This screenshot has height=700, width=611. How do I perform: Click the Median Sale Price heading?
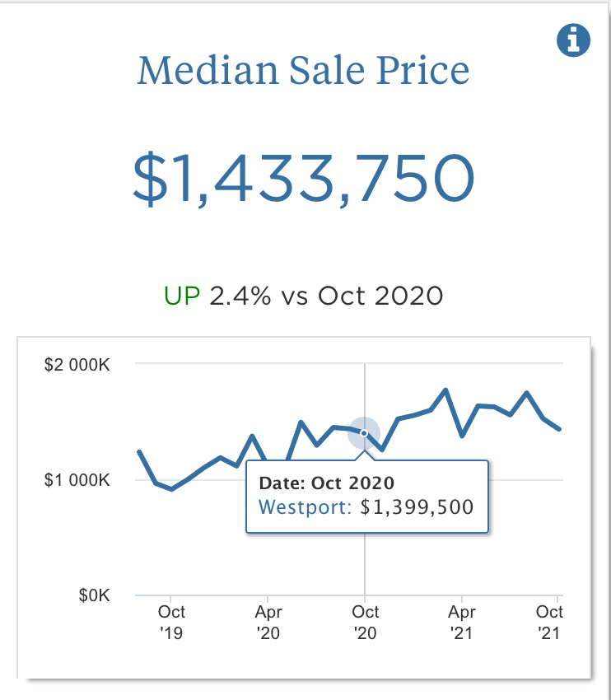(x=303, y=71)
